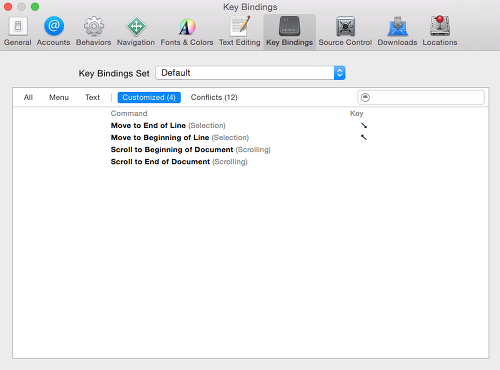This screenshot has height=370, width=500.
Task: Click the Command column header
Action: pos(129,113)
